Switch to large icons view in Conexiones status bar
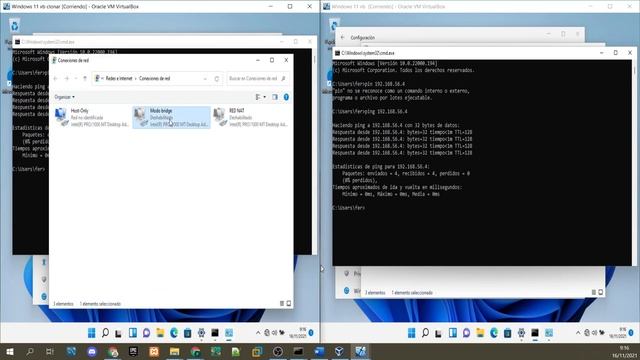Screen dimensions: 640x360 coord(289,304)
